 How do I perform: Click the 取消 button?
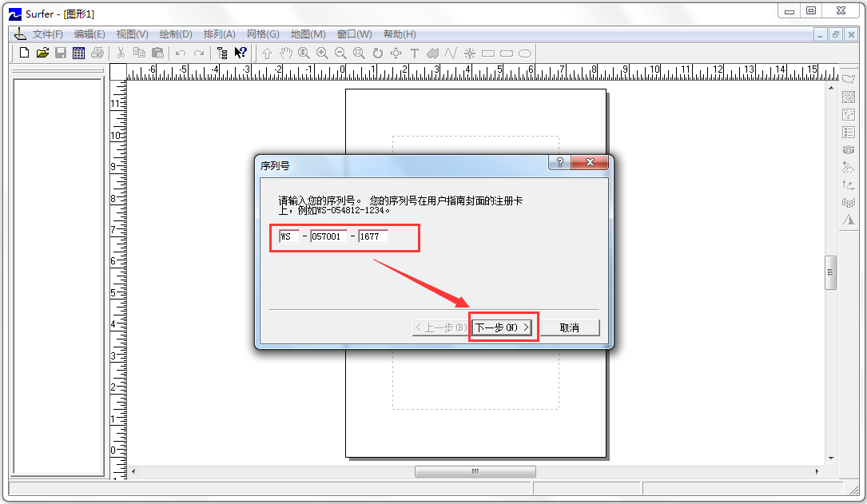(x=569, y=327)
